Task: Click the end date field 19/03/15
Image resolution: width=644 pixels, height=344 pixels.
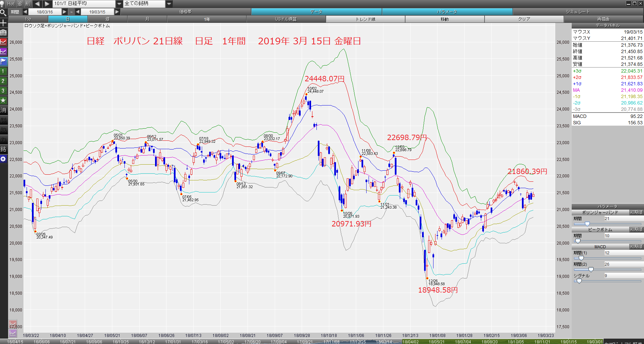Action: (98, 12)
